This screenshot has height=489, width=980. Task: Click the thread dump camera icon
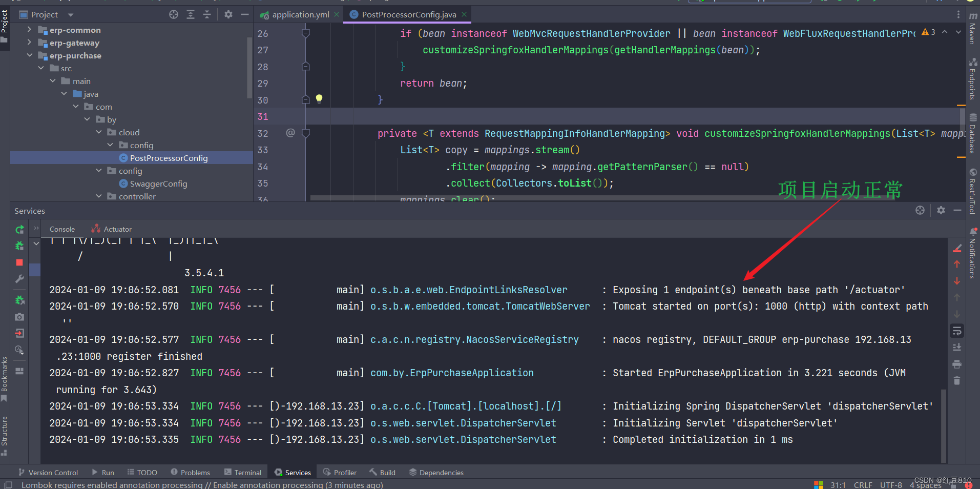point(19,317)
